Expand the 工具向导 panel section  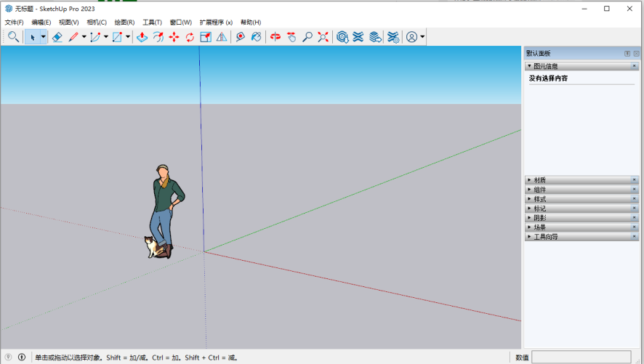coord(529,236)
